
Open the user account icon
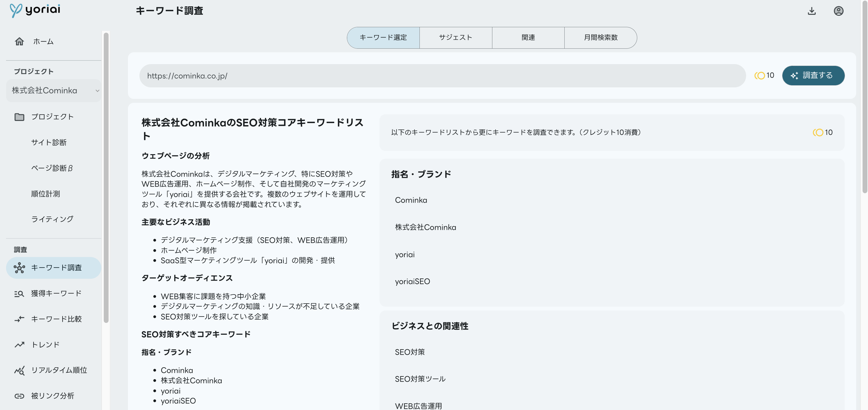[x=838, y=11]
